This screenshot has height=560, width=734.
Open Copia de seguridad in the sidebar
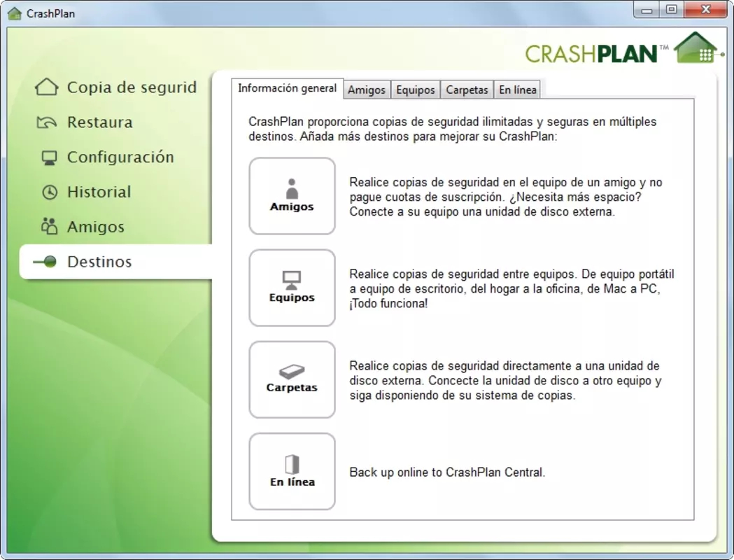pyautogui.click(x=115, y=87)
